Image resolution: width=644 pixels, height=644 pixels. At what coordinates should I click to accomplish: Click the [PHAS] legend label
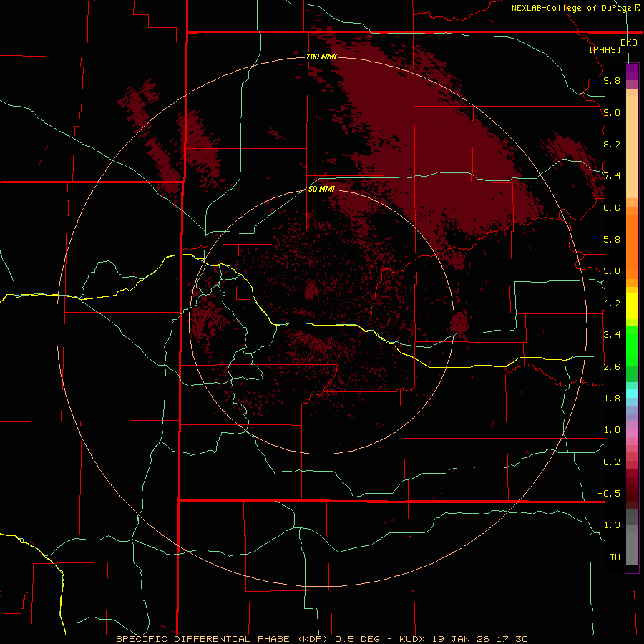(605, 49)
